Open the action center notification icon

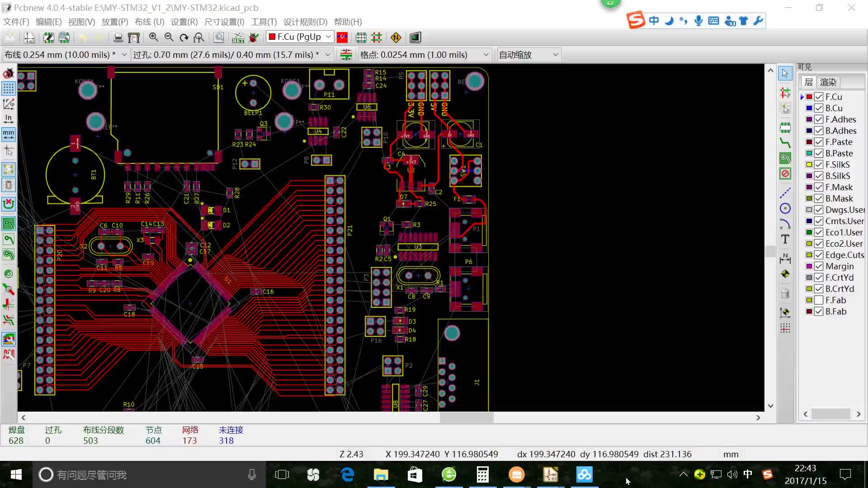[845, 474]
